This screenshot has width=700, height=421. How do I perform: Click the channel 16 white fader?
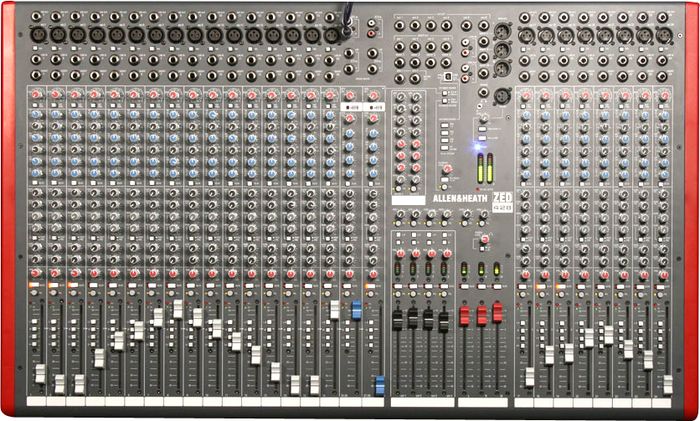[334, 310]
